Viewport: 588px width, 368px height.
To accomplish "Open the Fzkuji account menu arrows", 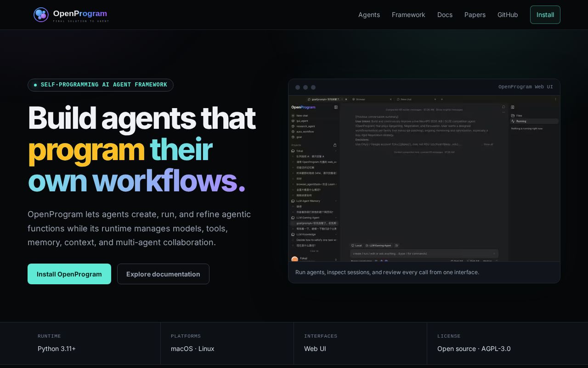I will pos(336,259).
